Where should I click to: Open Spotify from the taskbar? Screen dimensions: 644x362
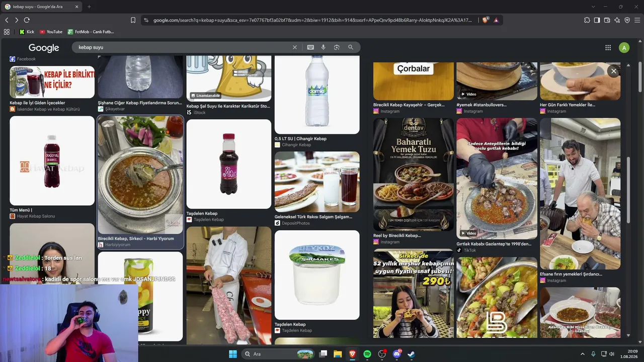367,354
